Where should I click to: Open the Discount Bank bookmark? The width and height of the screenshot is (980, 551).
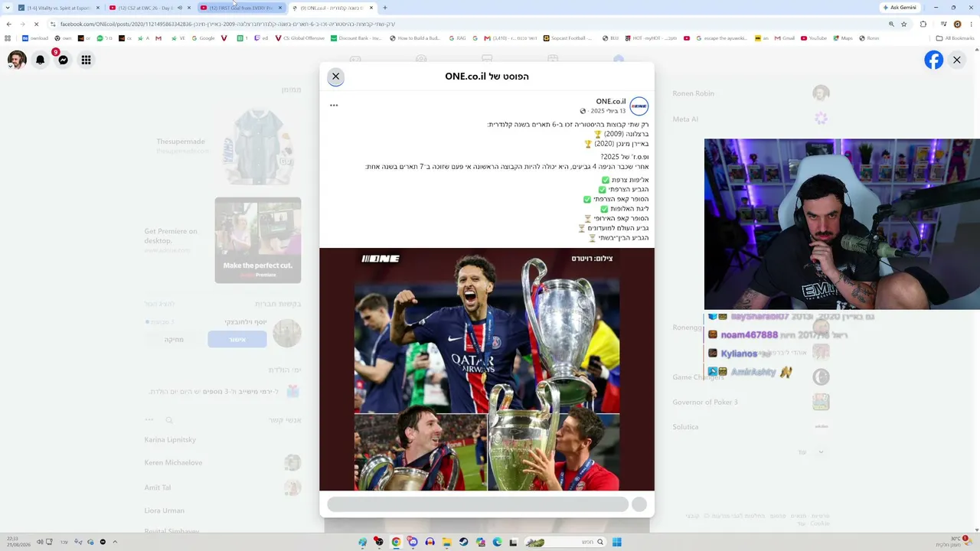coord(356,38)
